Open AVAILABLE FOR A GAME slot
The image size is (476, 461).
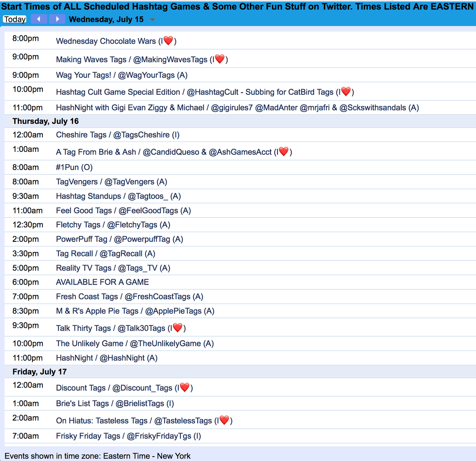pyautogui.click(x=102, y=282)
